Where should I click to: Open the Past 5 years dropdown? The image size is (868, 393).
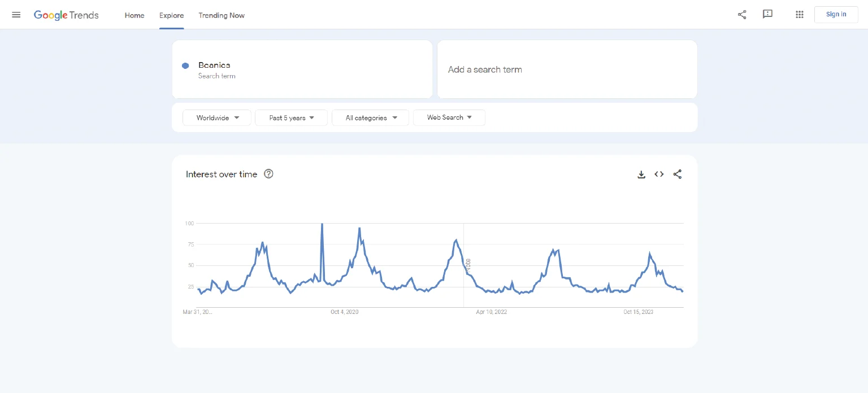[291, 118]
